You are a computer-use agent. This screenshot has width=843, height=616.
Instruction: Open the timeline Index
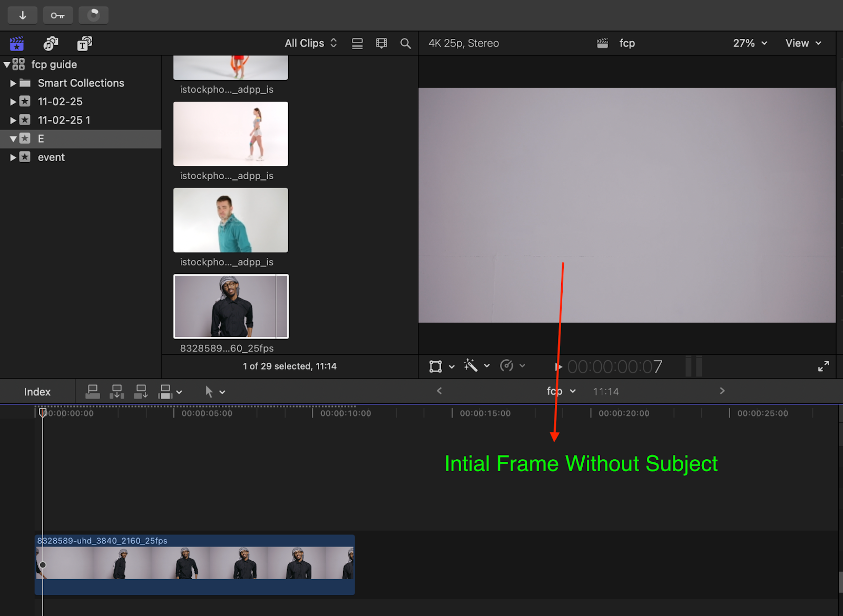[37, 392]
